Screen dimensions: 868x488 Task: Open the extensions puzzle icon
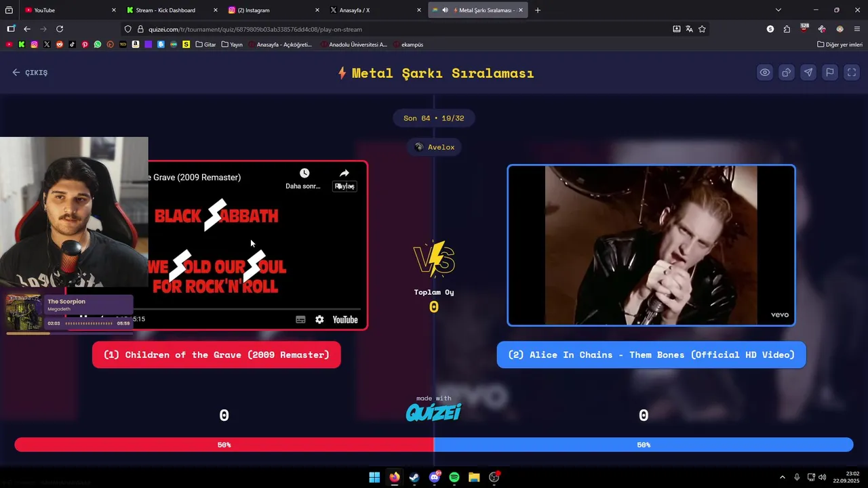787,29
